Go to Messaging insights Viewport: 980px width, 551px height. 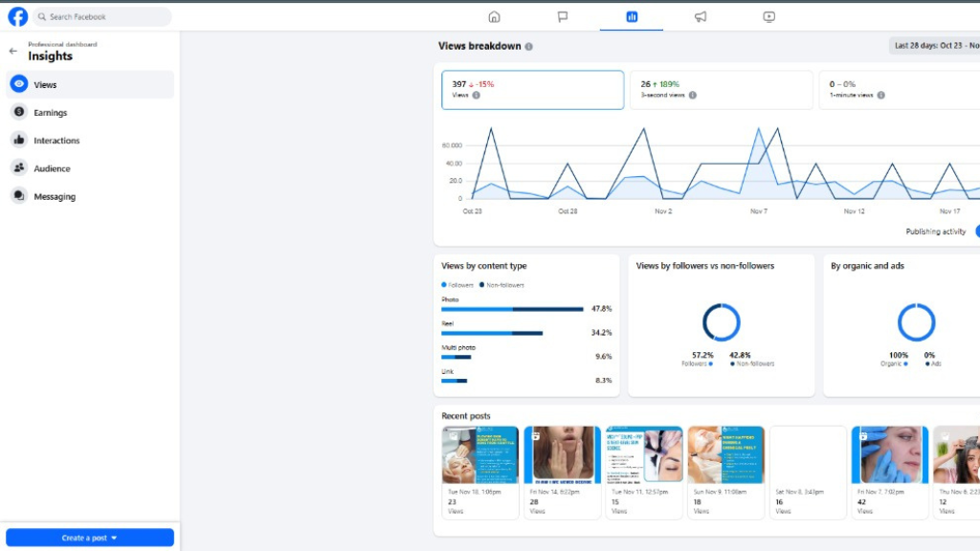pyautogui.click(x=55, y=197)
